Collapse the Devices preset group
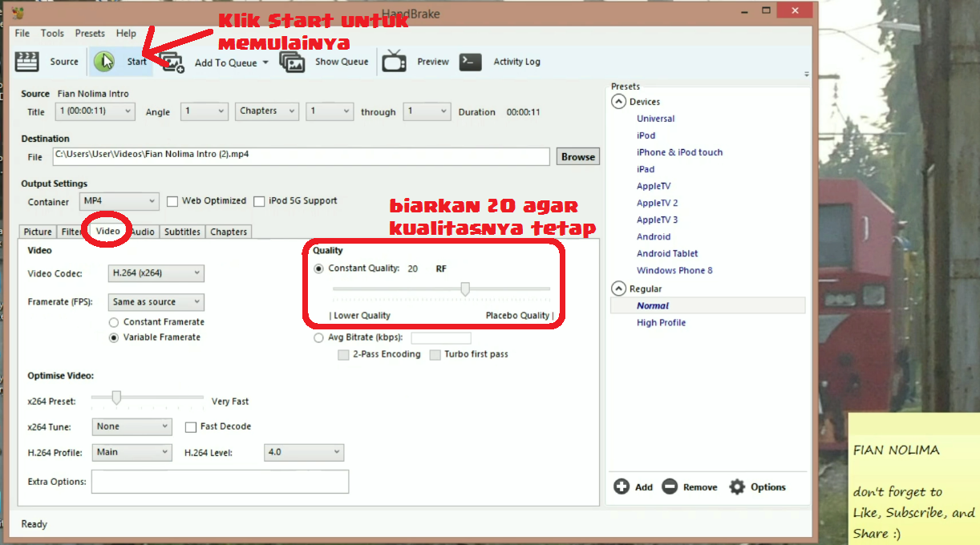Image resolution: width=980 pixels, height=545 pixels. (618, 102)
